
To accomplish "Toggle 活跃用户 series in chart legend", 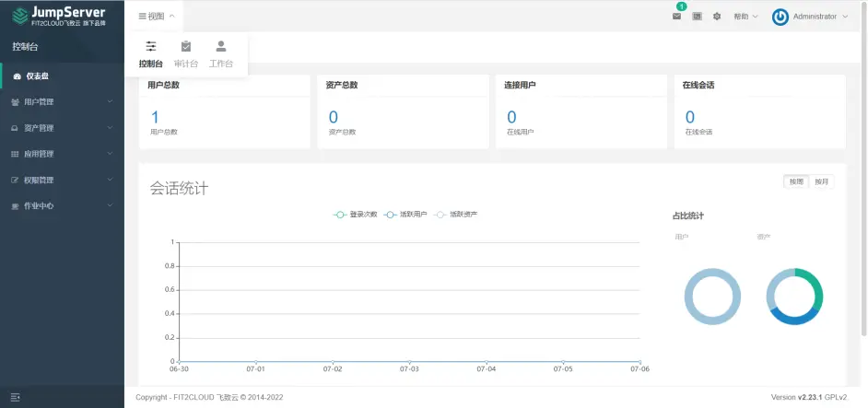I will [x=405, y=215].
